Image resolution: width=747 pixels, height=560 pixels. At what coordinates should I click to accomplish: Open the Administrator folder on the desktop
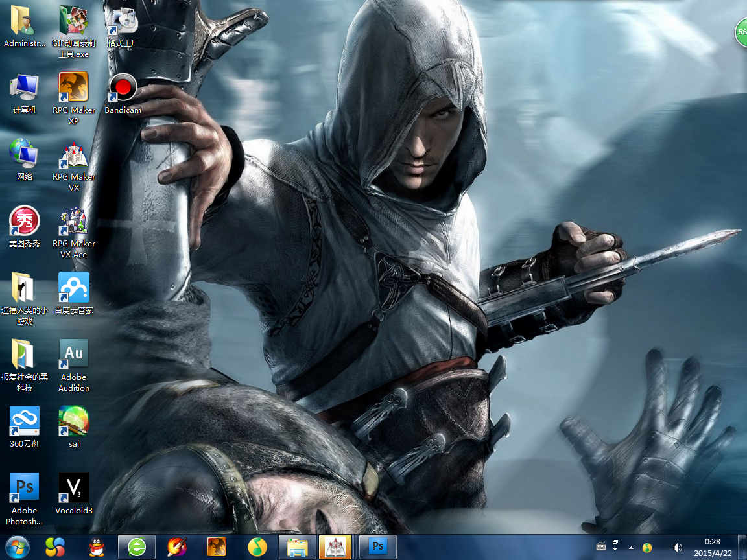click(24, 27)
